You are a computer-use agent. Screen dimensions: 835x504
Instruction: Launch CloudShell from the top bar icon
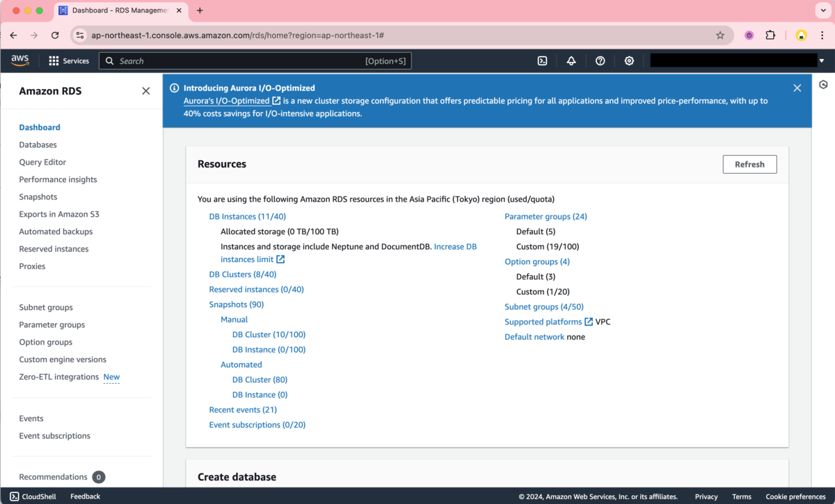pyautogui.click(x=542, y=61)
